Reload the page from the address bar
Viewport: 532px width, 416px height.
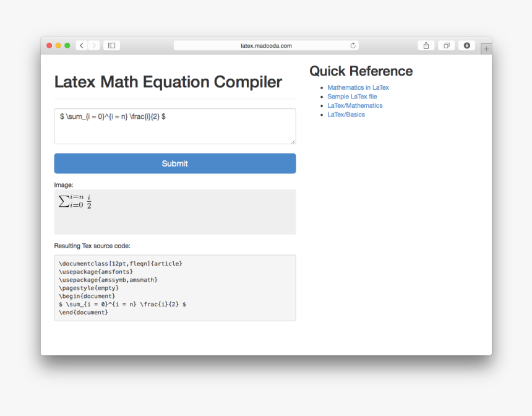(x=353, y=46)
